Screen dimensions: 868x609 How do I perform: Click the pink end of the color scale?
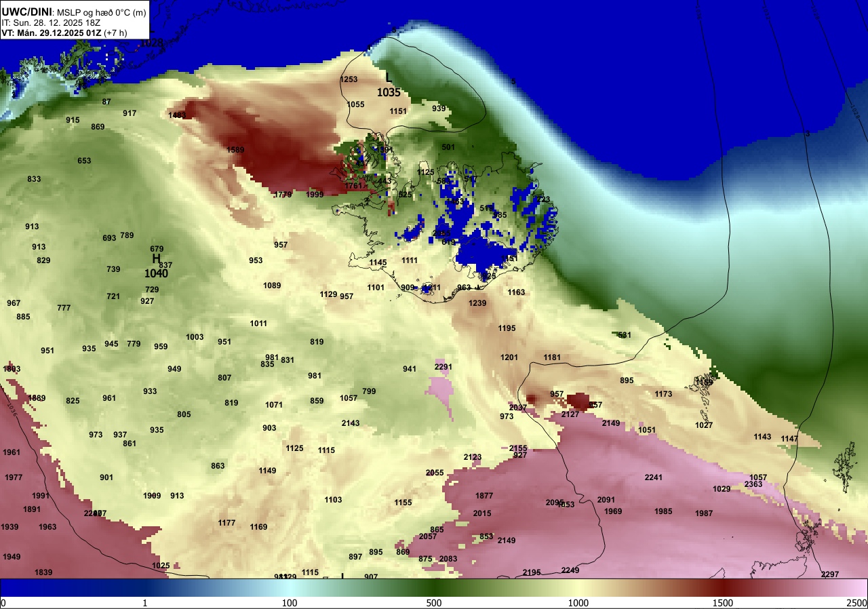pos(861,587)
